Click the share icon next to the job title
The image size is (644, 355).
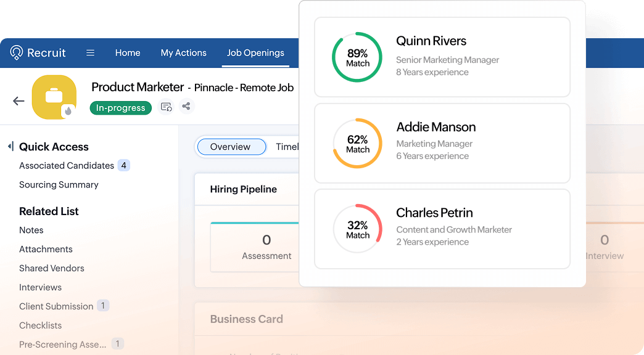coord(186,107)
